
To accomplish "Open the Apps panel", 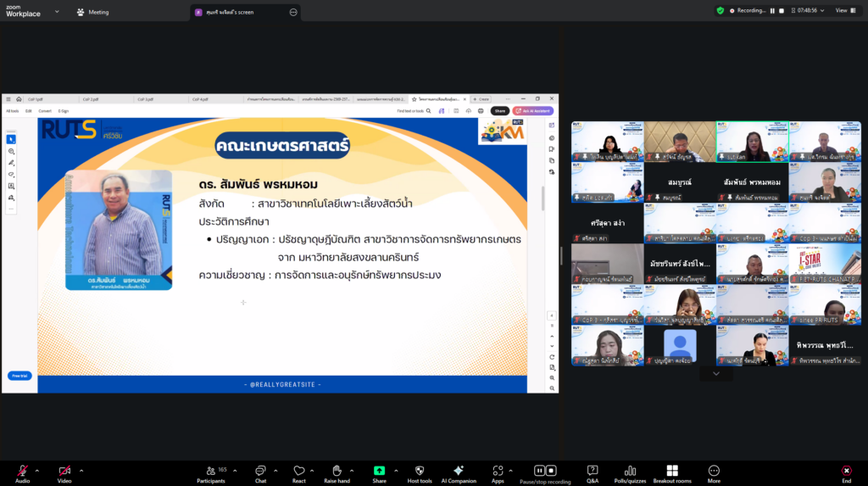I will tap(498, 474).
